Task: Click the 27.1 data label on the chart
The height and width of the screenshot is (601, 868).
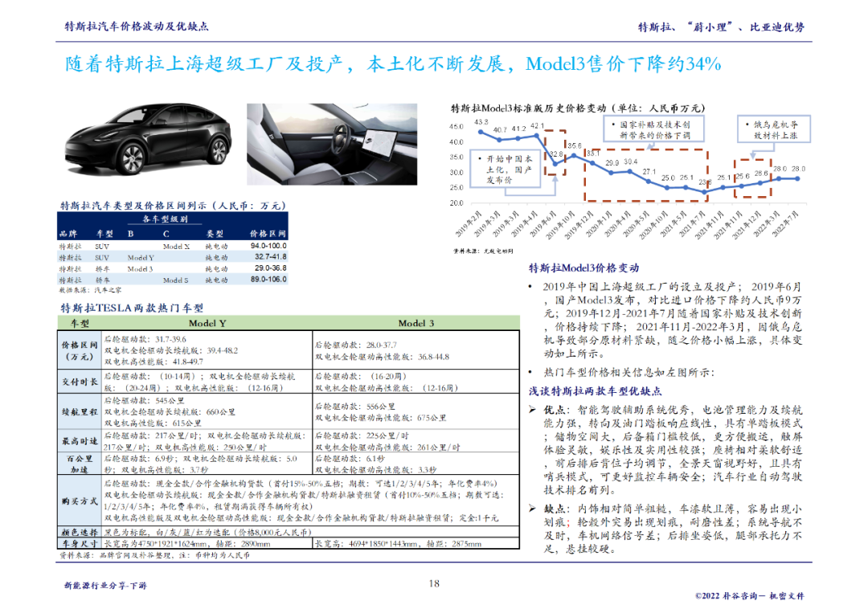Action: click(649, 172)
